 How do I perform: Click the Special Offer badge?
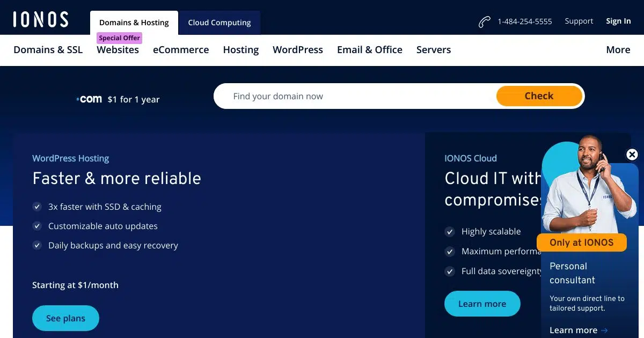coord(119,38)
